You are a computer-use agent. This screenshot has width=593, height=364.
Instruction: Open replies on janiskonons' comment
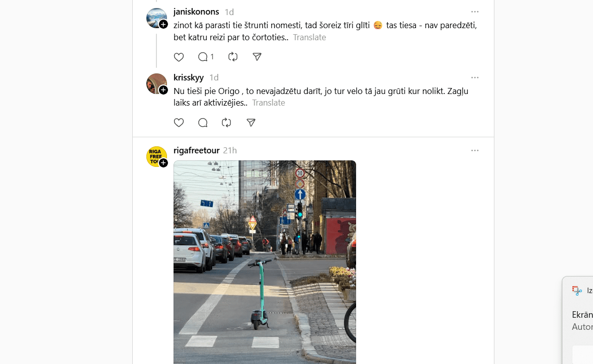(206, 57)
